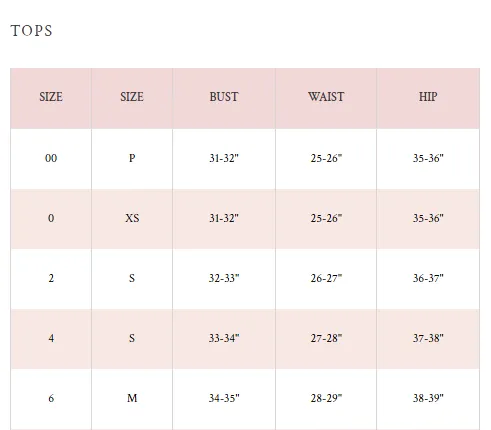Select waist value 26-27"
491x430 pixels.
pyautogui.click(x=326, y=278)
